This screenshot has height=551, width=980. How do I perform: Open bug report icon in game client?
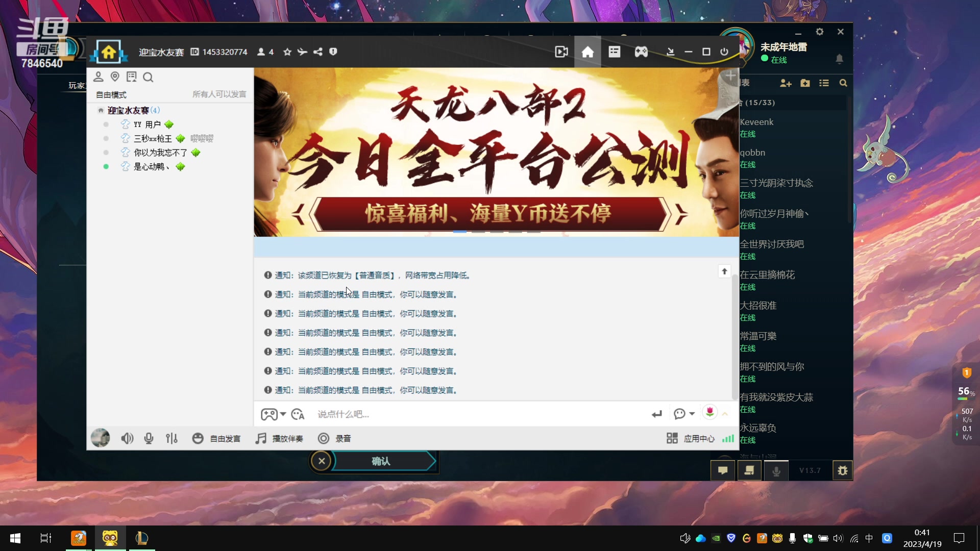[x=843, y=470]
